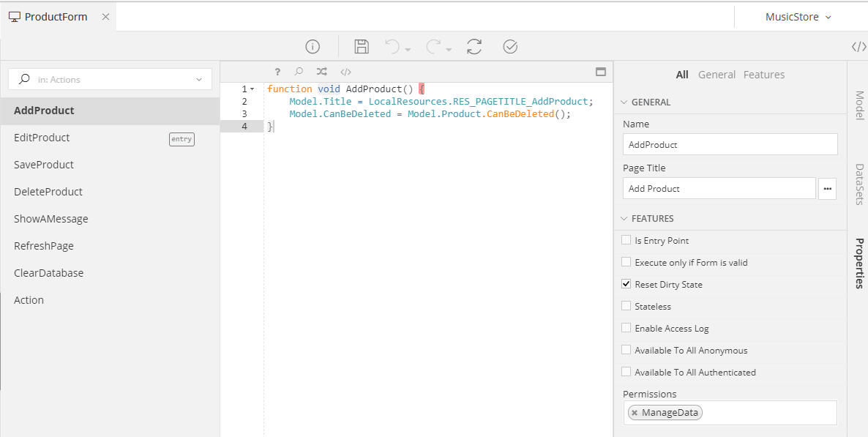Click the Name input field
This screenshot has height=437, width=868.
point(730,145)
